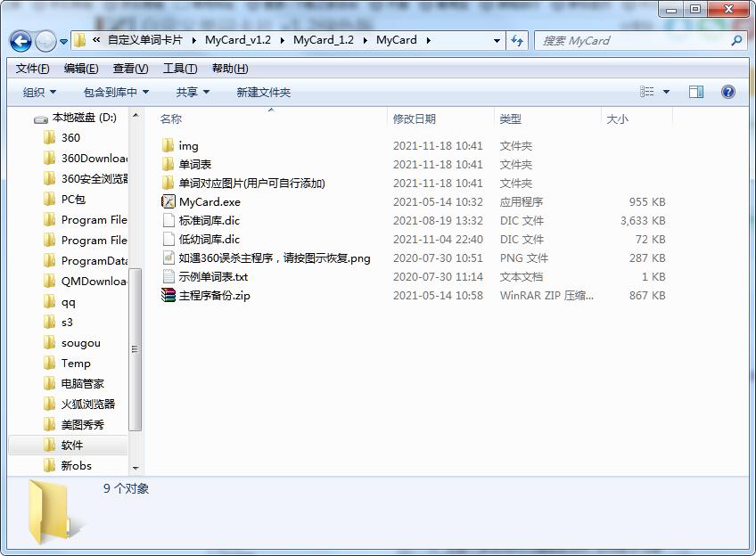The image size is (756, 556).
Task: Click the sidebar vertical scrollbar thumb
Action: pyautogui.click(x=136, y=349)
